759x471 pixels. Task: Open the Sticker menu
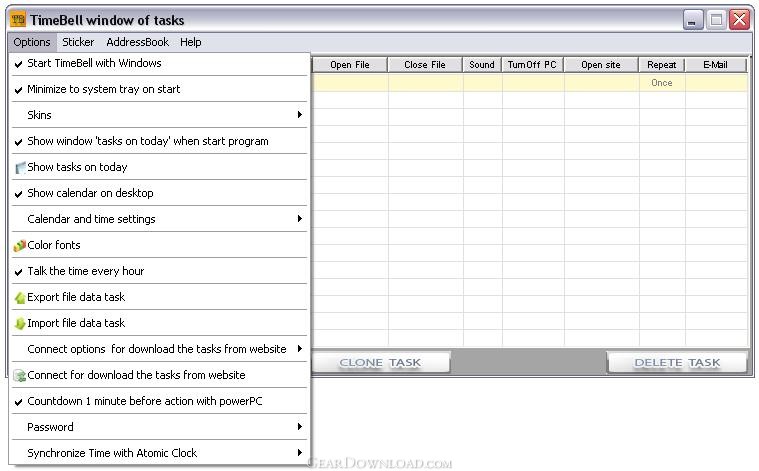point(78,42)
